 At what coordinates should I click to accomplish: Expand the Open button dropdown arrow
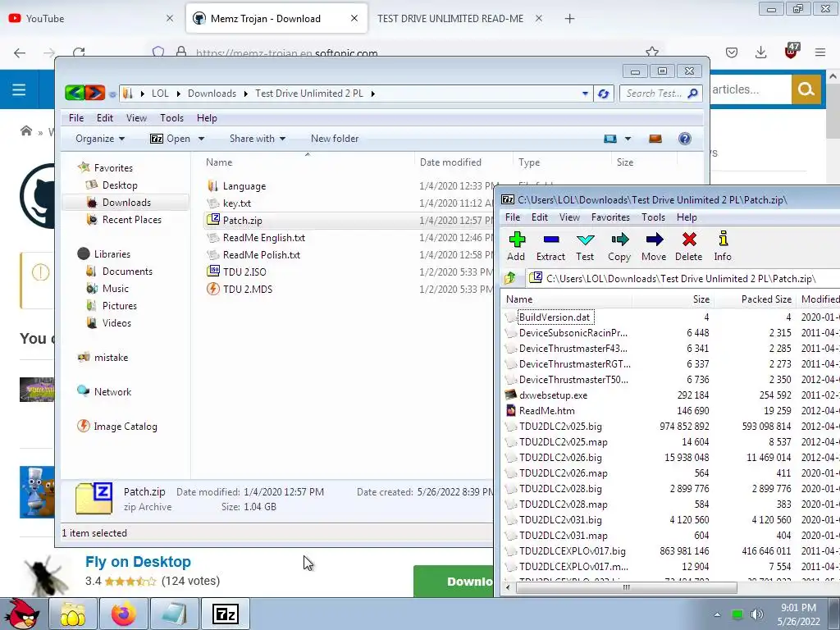pyautogui.click(x=202, y=139)
